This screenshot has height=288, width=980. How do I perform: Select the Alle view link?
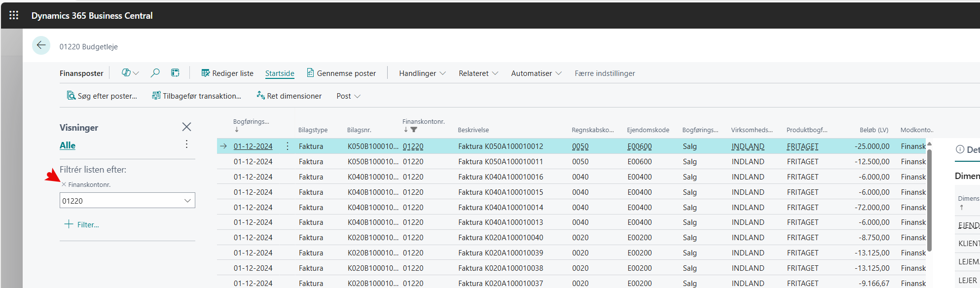[68, 145]
